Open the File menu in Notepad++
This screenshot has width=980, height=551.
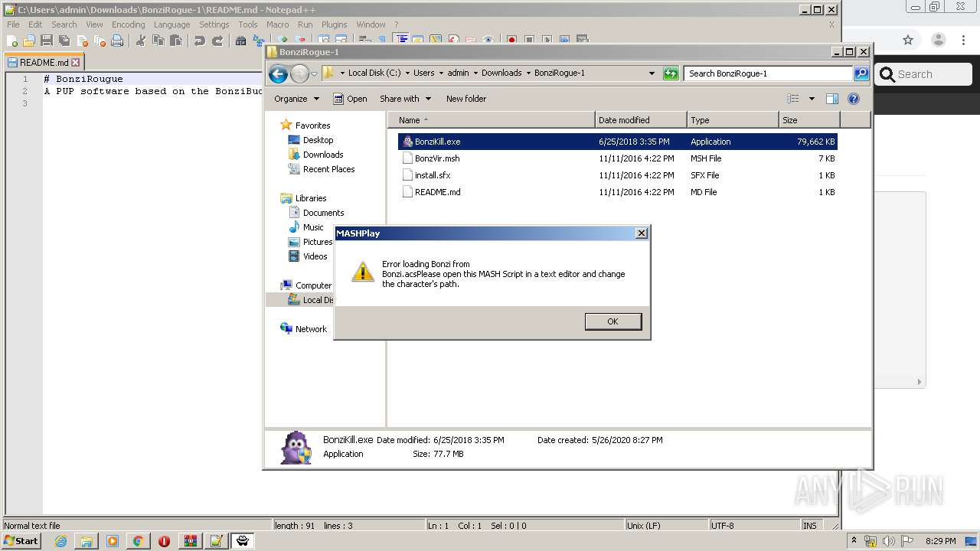point(13,24)
